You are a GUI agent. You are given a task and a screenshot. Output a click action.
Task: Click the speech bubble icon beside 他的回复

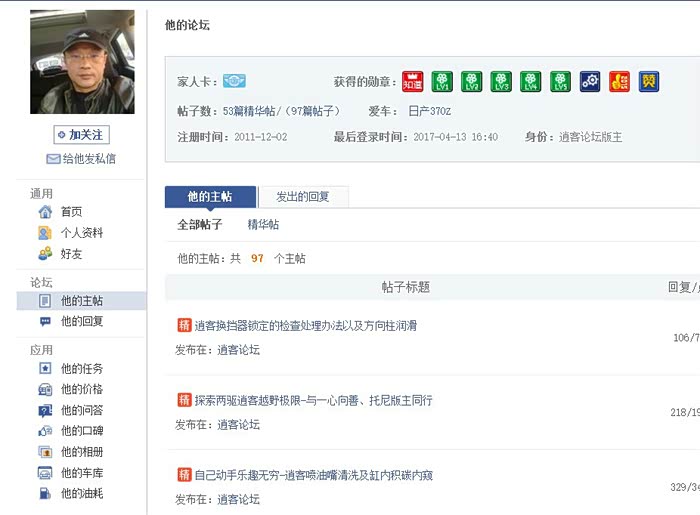[x=45, y=321]
